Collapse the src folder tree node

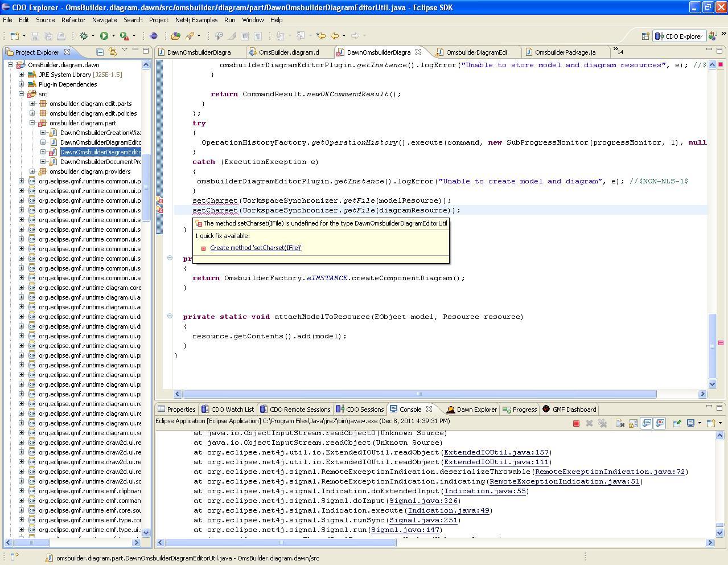[x=22, y=94]
